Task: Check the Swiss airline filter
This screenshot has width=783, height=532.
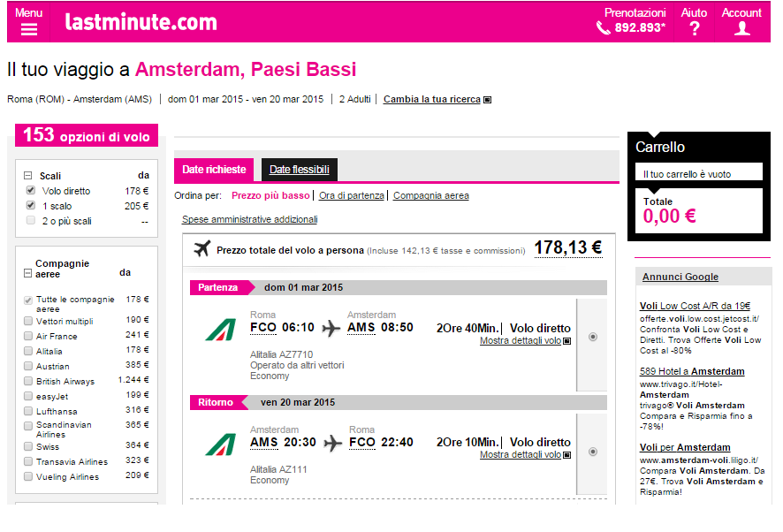Action: click(x=28, y=446)
